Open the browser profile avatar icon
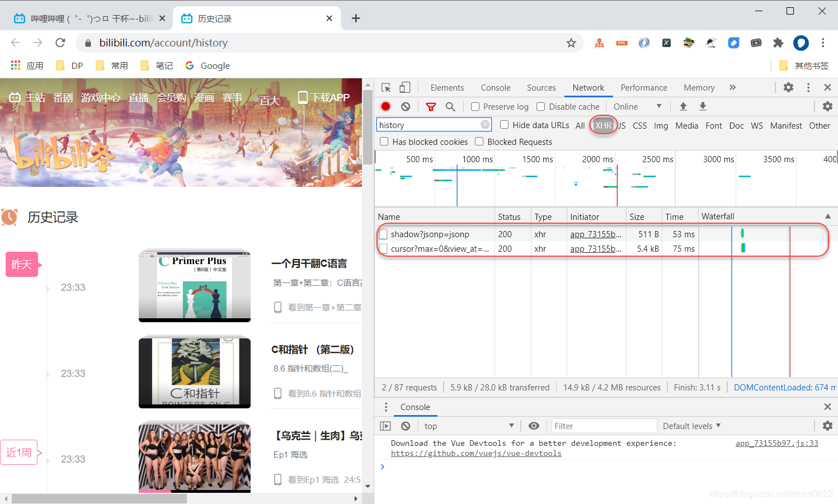The height and width of the screenshot is (504, 838). (x=801, y=43)
